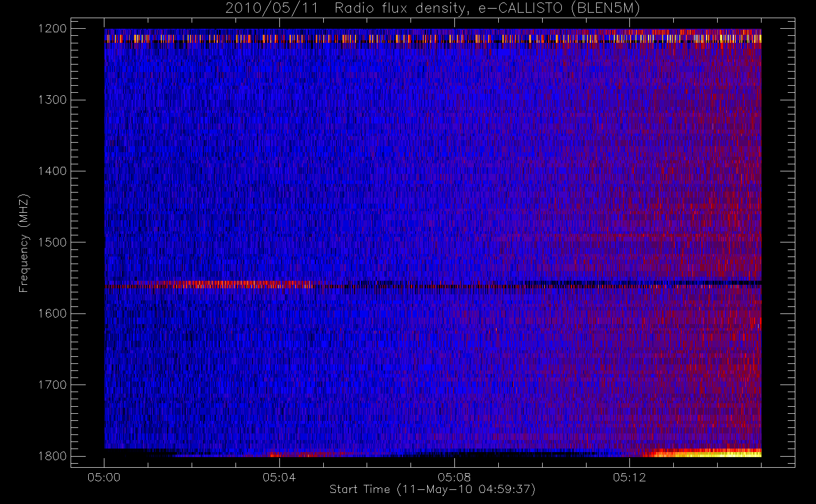Select the 1400 frequency tick label
Image resolution: width=816 pixels, height=504 pixels.
52,171
